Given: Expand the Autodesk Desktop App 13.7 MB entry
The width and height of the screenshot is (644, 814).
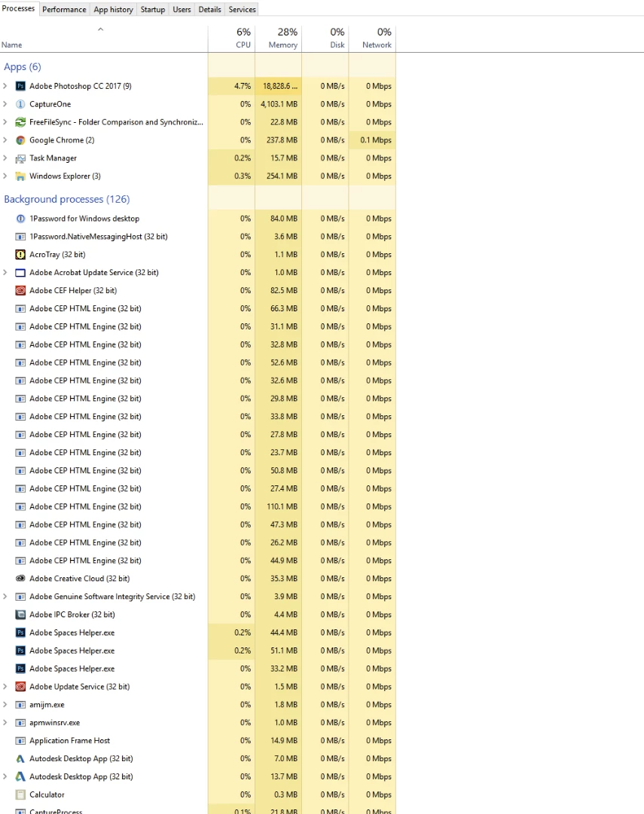Looking at the screenshot, I should click(x=5, y=776).
